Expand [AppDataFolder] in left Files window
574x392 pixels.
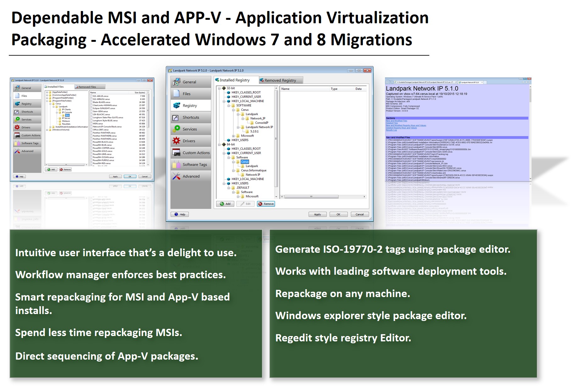(47, 92)
